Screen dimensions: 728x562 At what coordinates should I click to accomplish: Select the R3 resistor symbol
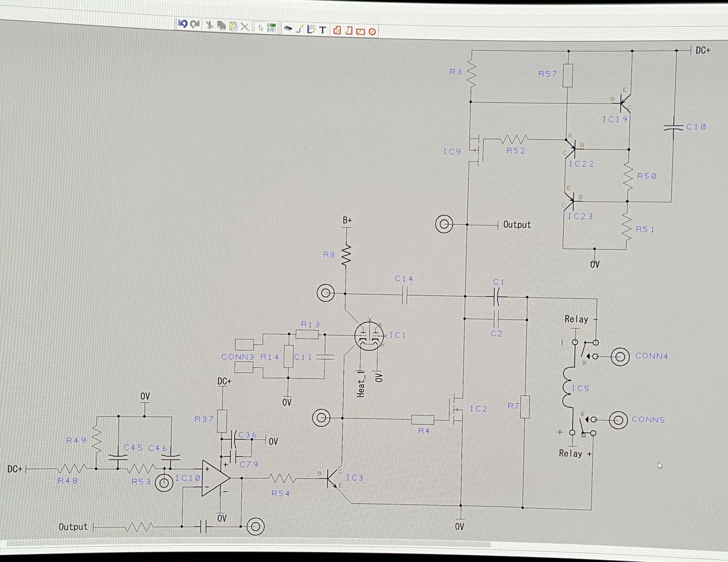coord(471,73)
